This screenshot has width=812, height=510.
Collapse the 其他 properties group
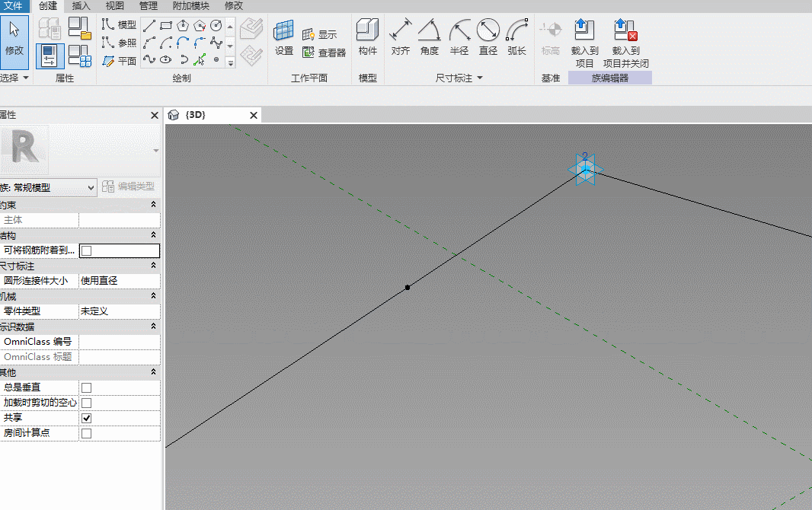[153, 372]
